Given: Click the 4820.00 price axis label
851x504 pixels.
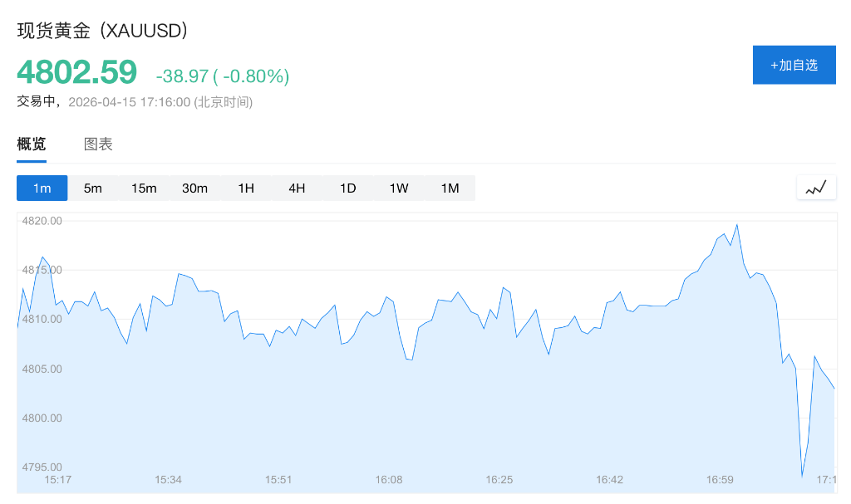Looking at the screenshot, I should [42, 221].
